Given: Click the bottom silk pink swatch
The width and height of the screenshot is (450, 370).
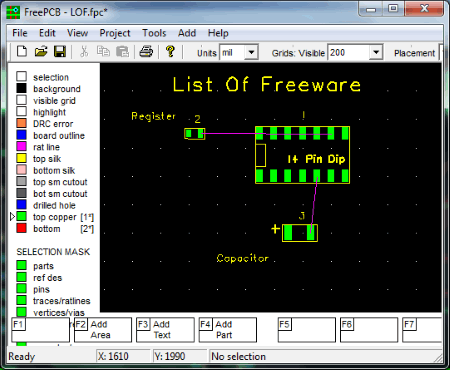Looking at the screenshot, I should (x=22, y=170).
